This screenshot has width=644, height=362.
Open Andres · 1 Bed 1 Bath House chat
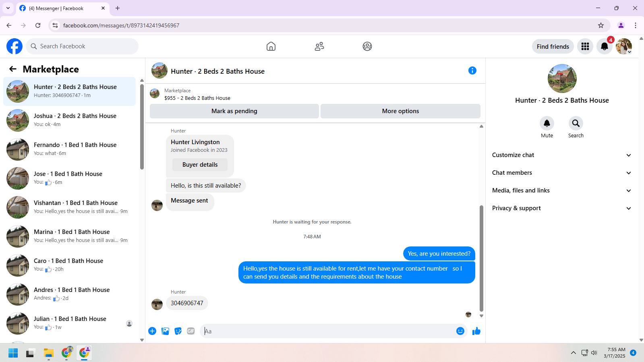(x=69, y=294)
